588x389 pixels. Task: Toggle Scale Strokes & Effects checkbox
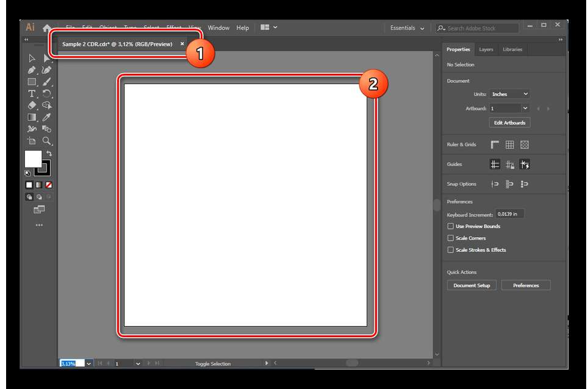pyautogui.click(x=451, y=250)
